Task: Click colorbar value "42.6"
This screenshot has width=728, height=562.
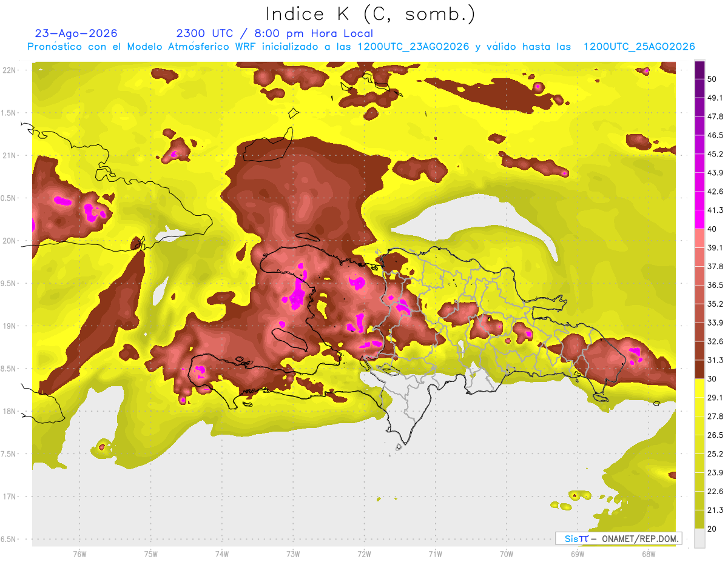Action: point(715,192)
